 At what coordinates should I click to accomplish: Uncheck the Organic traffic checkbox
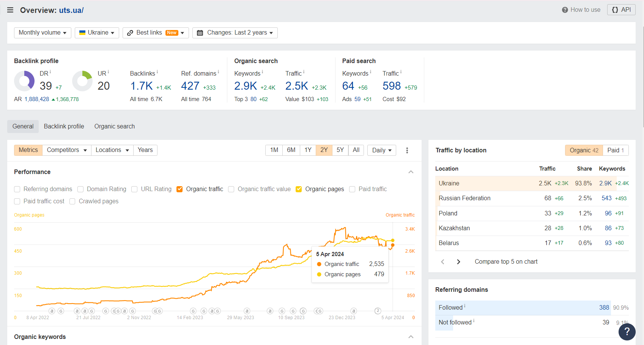click(180, 189)
